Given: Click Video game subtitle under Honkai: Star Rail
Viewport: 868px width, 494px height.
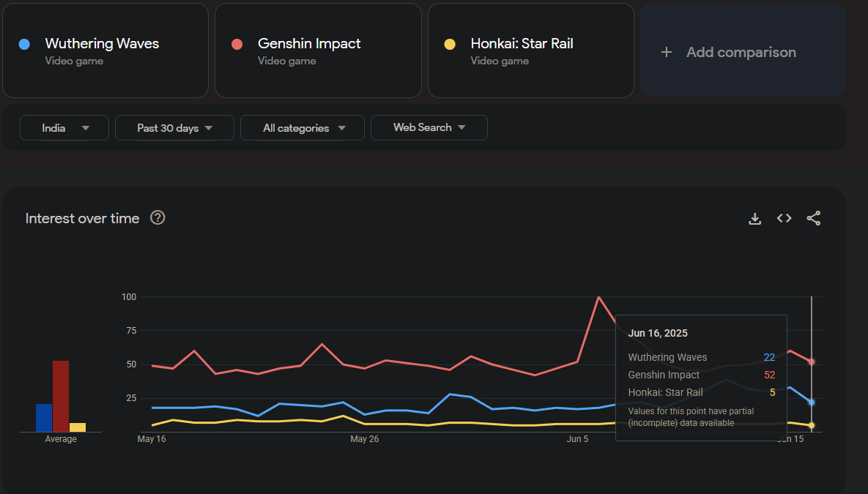Looking at the screenshot, I should [x=500, y=61].
